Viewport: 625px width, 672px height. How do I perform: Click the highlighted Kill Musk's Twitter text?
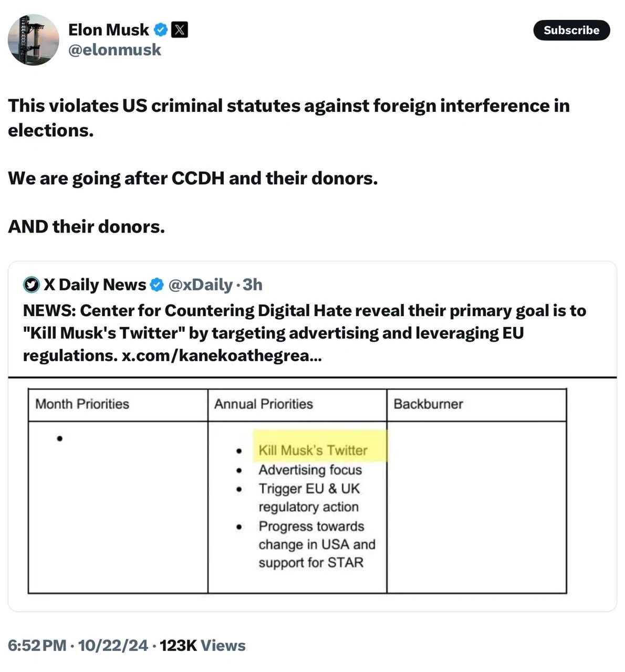[313, 450]
